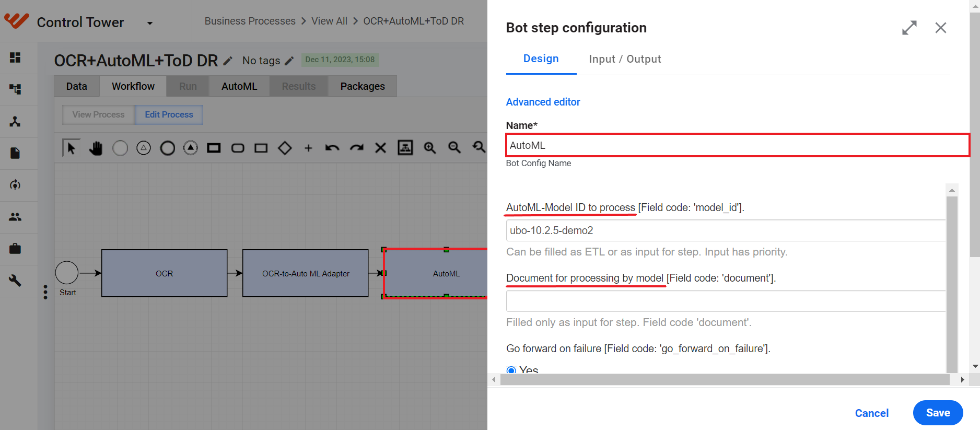Open the network nodes sidebar icon
The height and width of the screenshot is (430, 980).
pos(15,122)
